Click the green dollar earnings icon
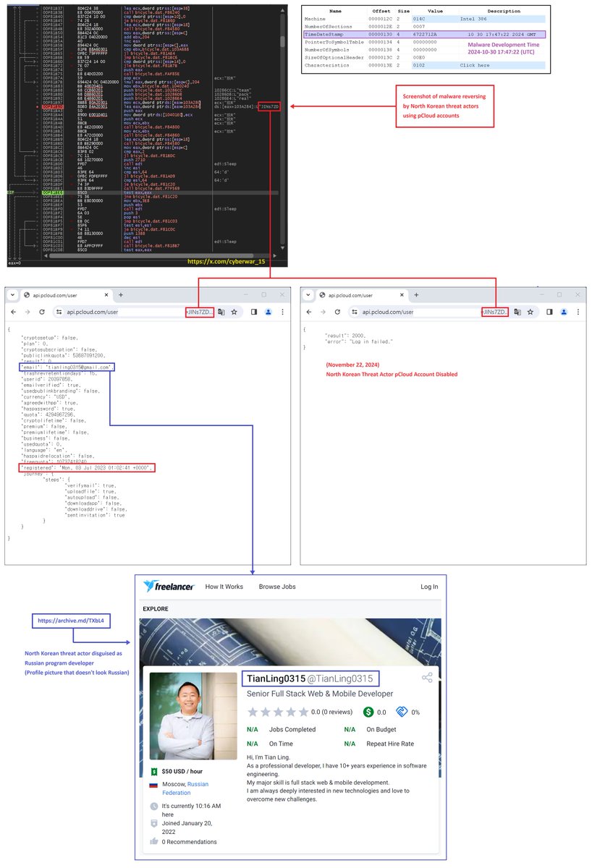This screenshot has height=868, width=592. pyautogui.click(x=369, y=712)
